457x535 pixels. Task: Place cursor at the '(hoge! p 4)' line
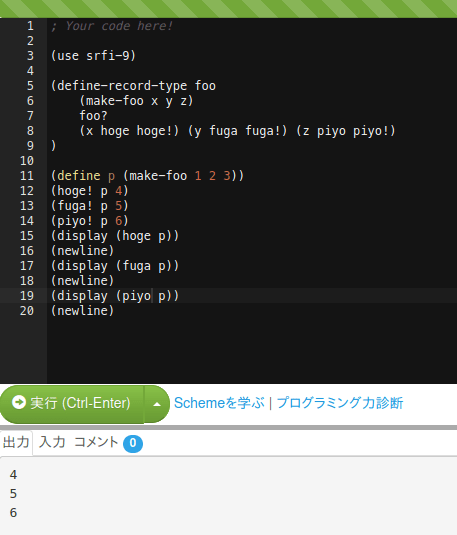pyautogui.click(x=89, y=191)
